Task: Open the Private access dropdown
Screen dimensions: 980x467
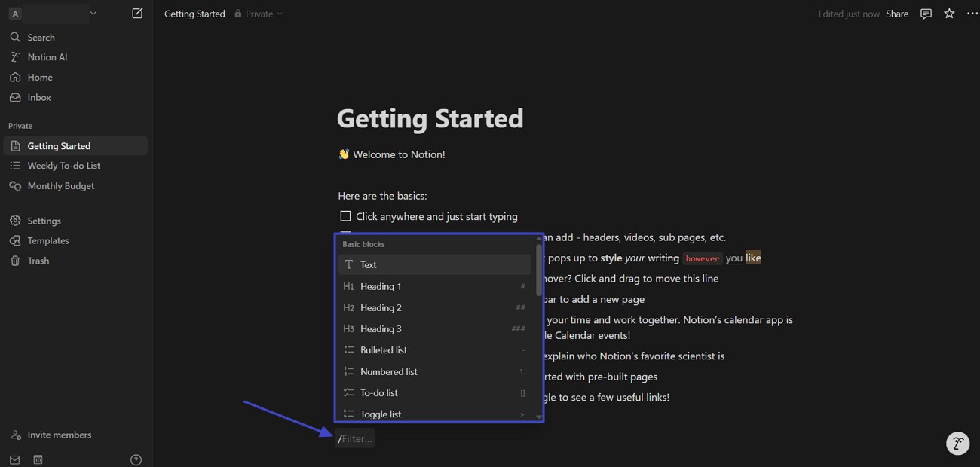Action: [259, 14]
